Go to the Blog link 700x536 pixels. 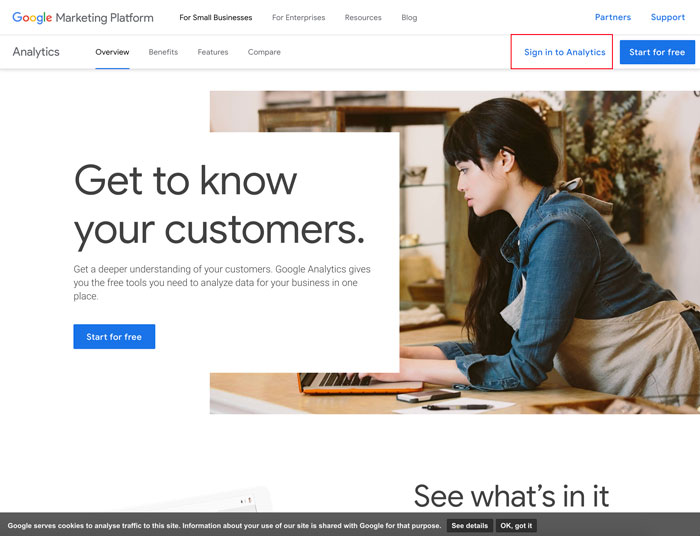point(409,18)
